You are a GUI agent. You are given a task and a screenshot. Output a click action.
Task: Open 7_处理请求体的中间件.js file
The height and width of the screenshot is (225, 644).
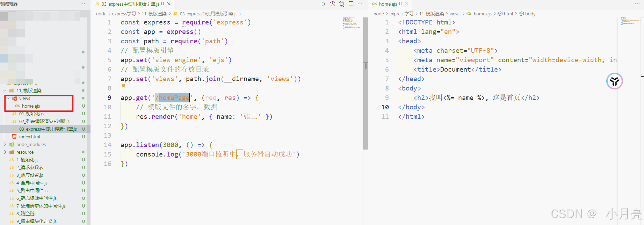coord(41,206)
